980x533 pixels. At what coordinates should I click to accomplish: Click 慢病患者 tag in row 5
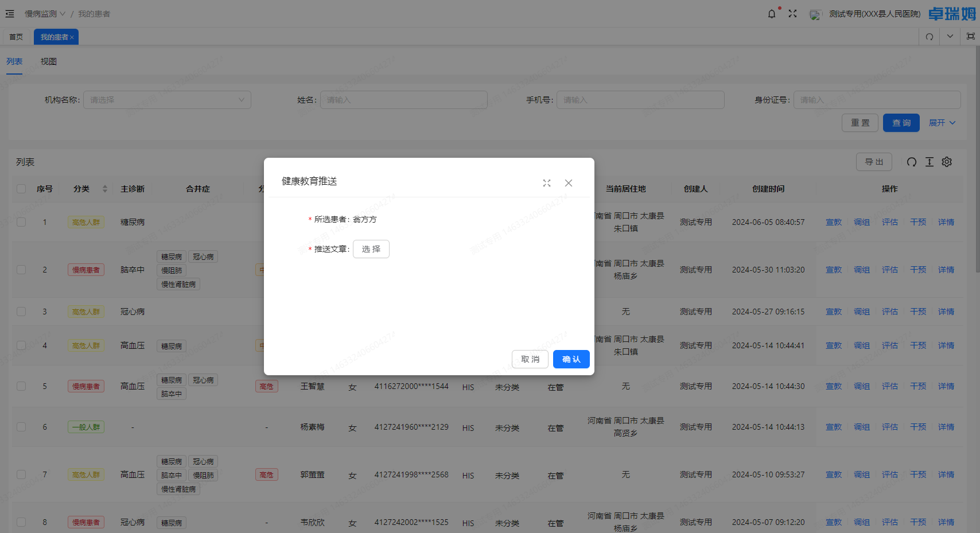click(x=86, y=386)
